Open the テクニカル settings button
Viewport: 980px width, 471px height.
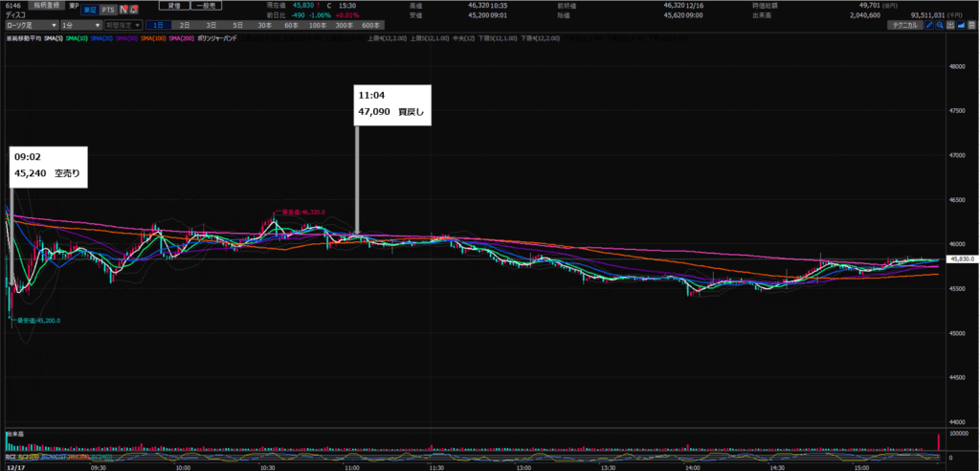(x=902, y=25)
